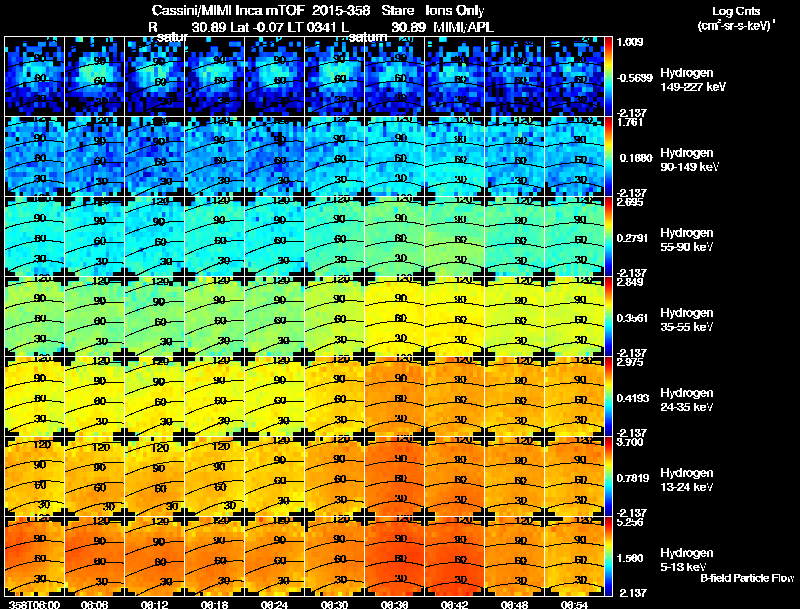Open the 24-35 keV panel above 06:30

(334, 397)
